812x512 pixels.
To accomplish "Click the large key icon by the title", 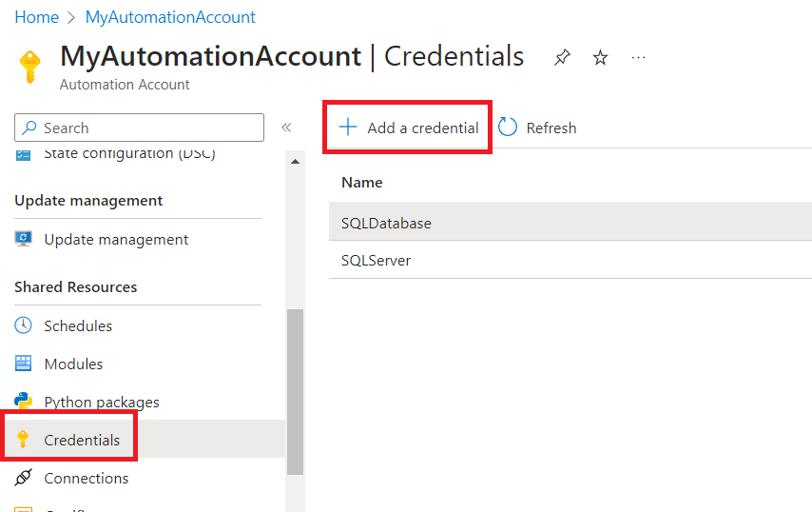I will pyautogui.click(x=30, y=67).
